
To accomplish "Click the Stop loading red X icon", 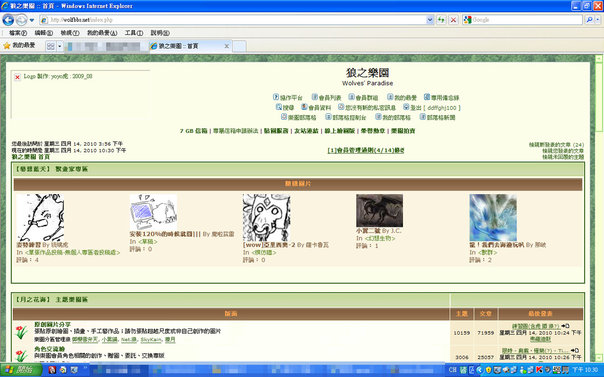I will pos(453,20).
